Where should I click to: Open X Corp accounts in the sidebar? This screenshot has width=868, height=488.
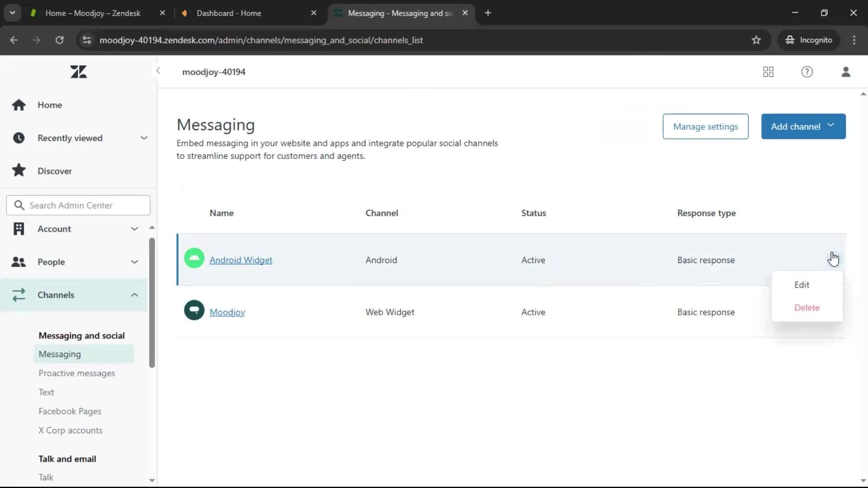(71, 431)
